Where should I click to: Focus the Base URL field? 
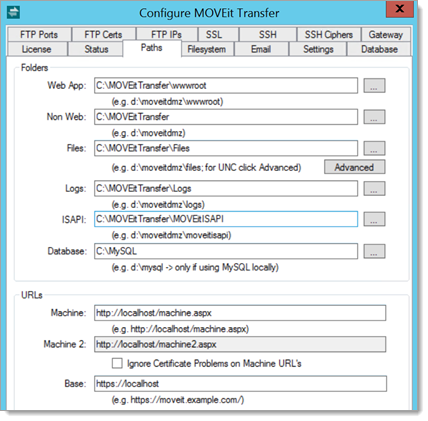pyautogui.click(x=240, y=384)
